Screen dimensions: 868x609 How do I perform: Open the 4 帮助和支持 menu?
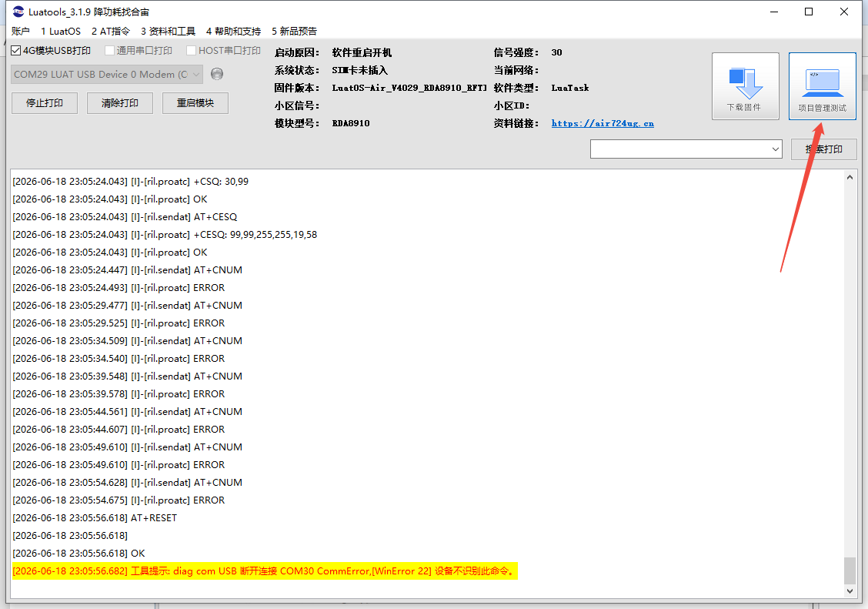pos(233,31)
